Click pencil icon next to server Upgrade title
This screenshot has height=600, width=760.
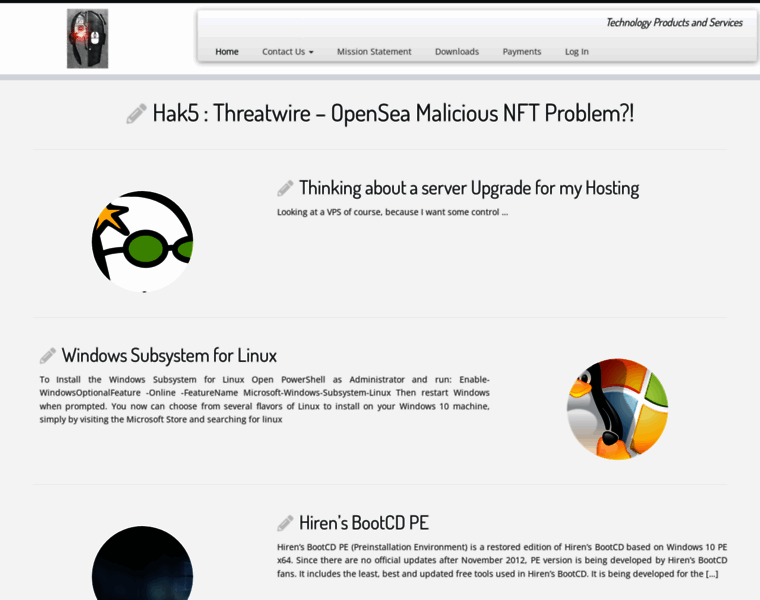285,189
